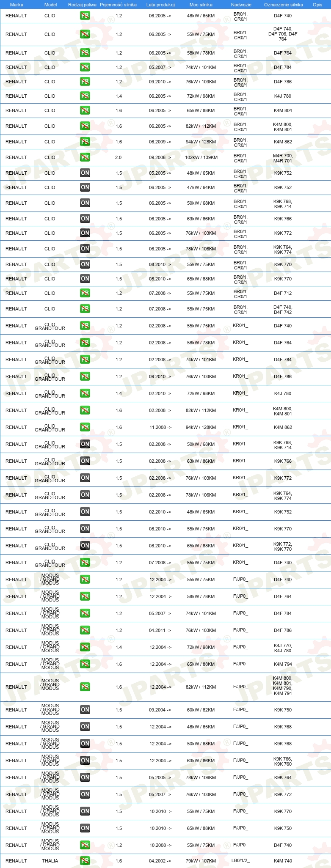
Task: Click the Marka column header
Action: (17, 5)
